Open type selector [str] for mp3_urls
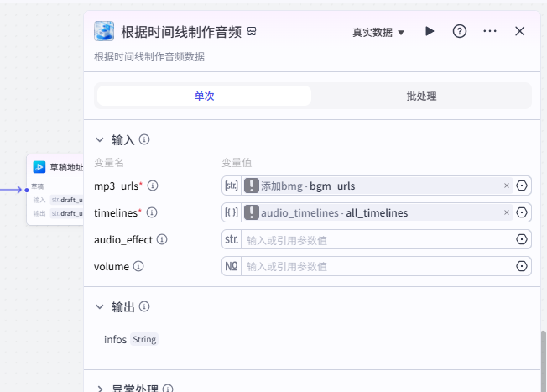The image size is (547, 392). (x=232, y=186)
